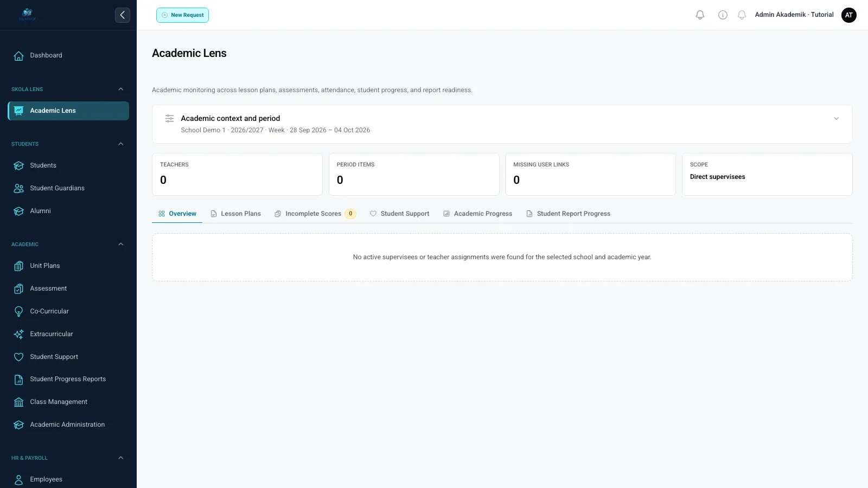Select the Student Support tab

click(x=399, y=214)
